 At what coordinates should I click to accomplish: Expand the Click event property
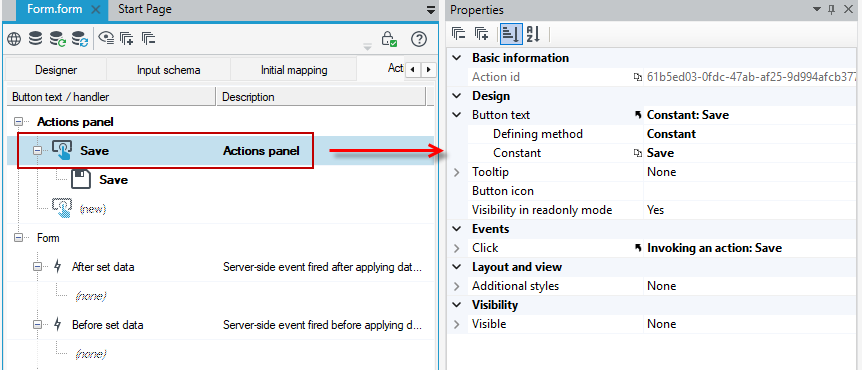coord(456,248)
